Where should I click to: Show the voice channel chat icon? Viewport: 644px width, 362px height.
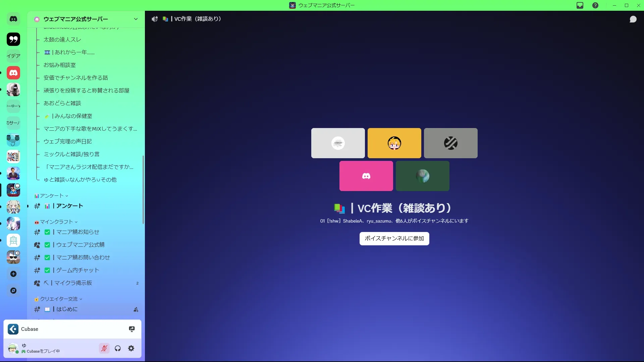[x=633, y=19]
